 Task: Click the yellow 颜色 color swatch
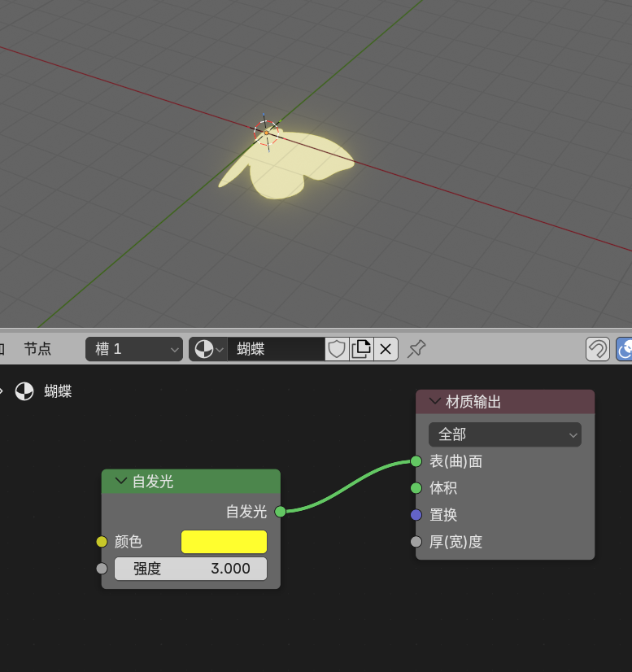click(224, 542)
